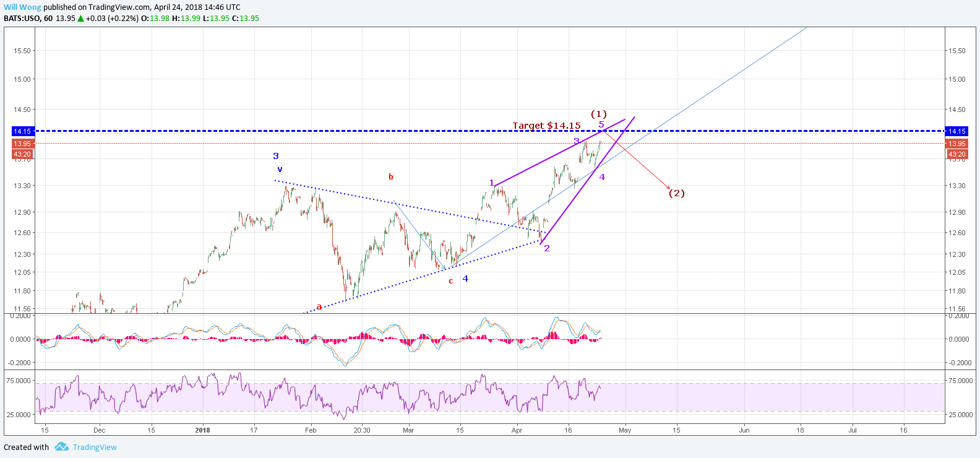The image size is (980, 458).
Task: Click the May label on time axis
Action: (625, 430)
